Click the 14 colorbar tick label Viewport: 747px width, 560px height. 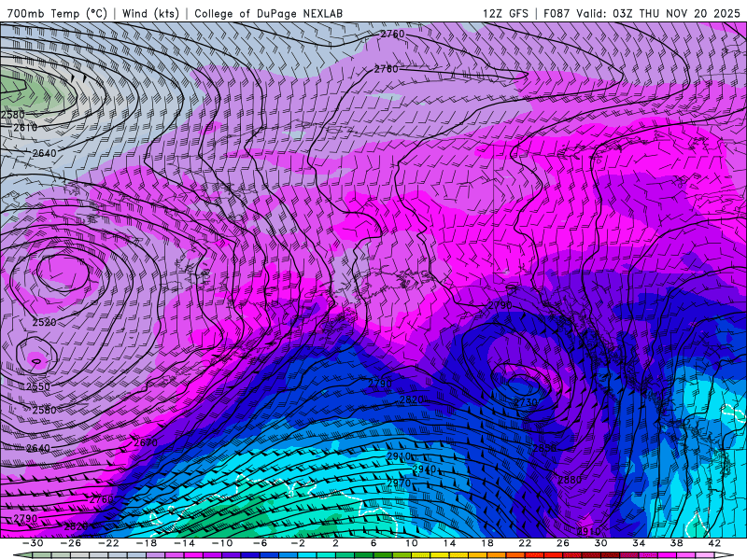[449, 543]
